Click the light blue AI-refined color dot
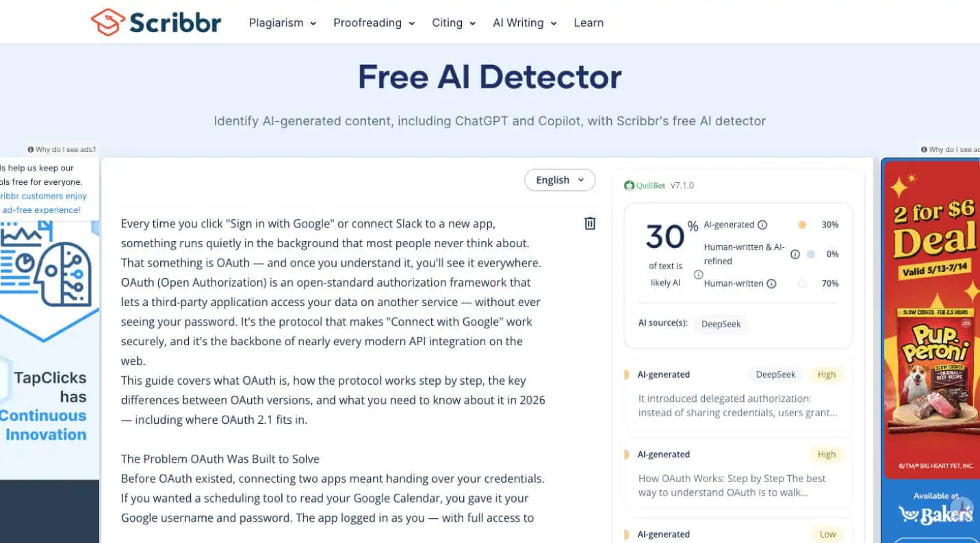The height and width of the screenshot is (543, 980). (811, 254)
